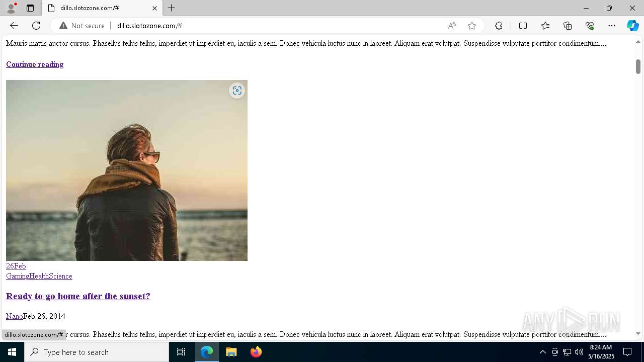This screenshot has height=362, width=644.
Task: Click the scrollbar down arrow
Action: (x=638, y=334)
